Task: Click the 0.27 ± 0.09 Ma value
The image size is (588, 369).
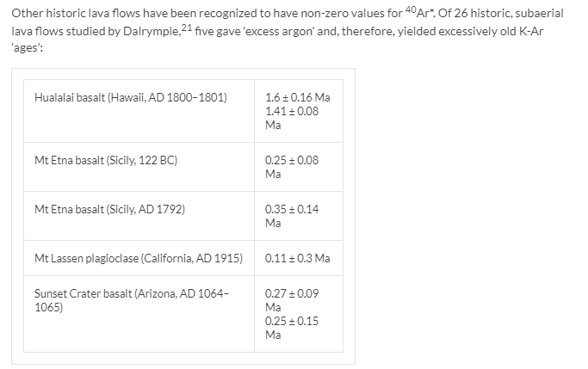Action: [x=292, y=300]
